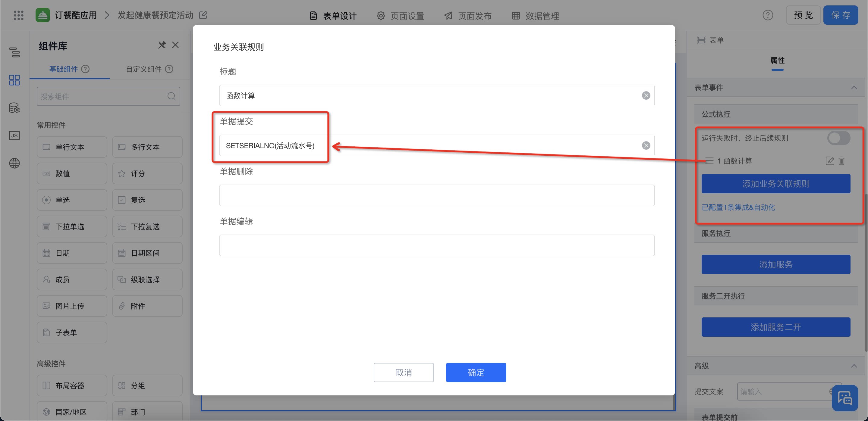
Task: Open the data source sidebar icon
Action: click(x=14, y=108)
